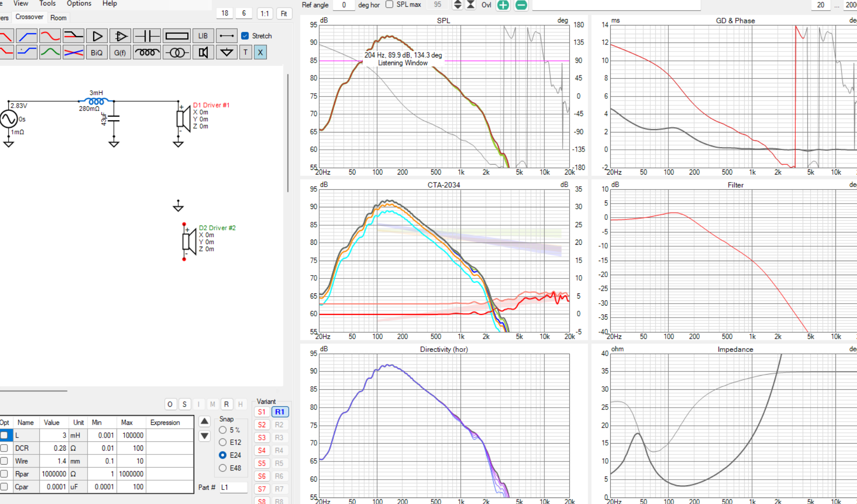Image resolution: width=857 pixels, height=504 pixels.
Task: Open the Help menu
Action: pos(110,3)
